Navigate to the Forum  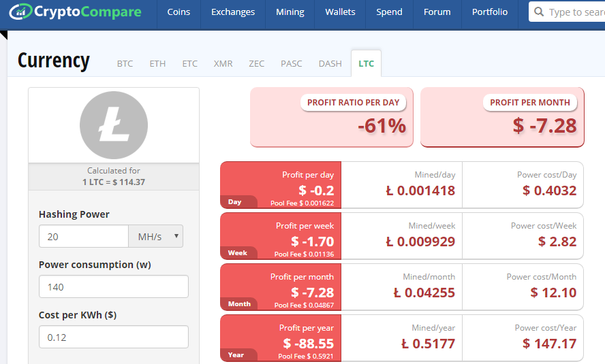[x=437, y=12]
